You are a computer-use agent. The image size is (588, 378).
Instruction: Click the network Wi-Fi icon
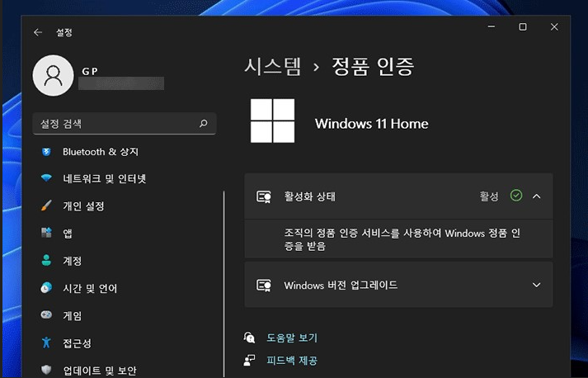point(46,178)
